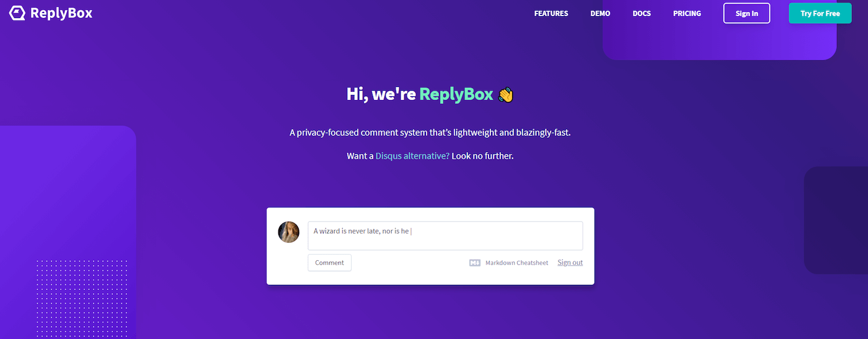Click the Sign In button
The height and width of the screenshot is (339, 868).
coord(746,13)
